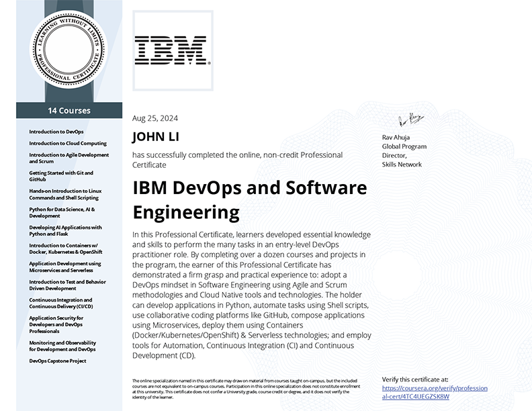Screen dimensions: 532x411
Task: Select Python for Data Science, AI & Development
Action: pyautogui.click(x=62, y=213)
